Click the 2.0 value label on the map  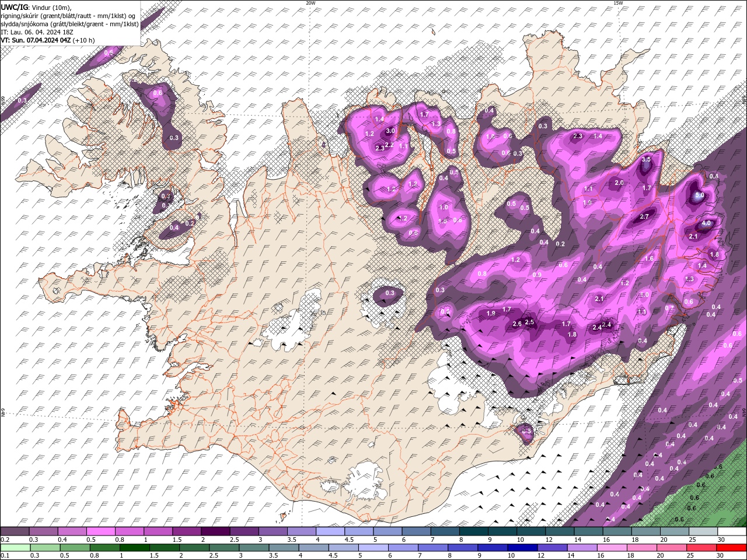(619, 183)
